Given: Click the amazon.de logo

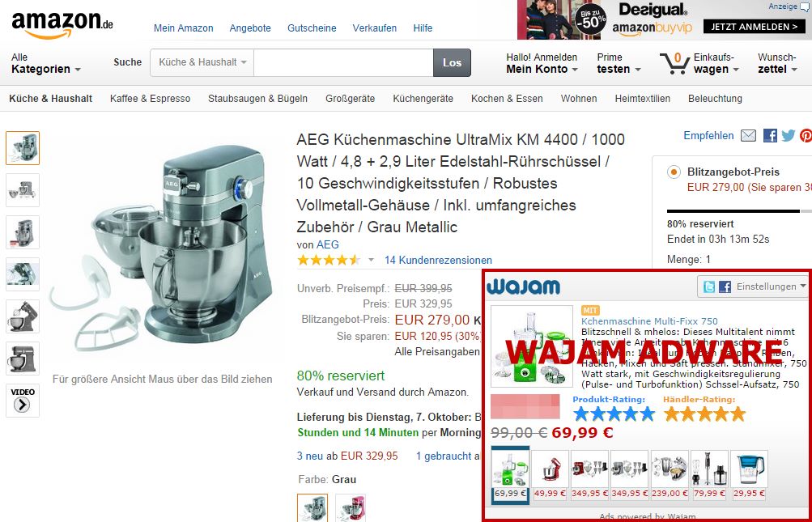Looking at the screenshot, I should 62,24.
